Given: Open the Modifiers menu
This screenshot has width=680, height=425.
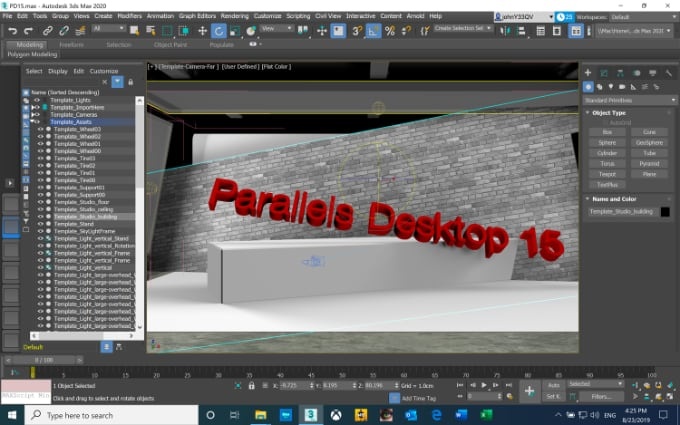Looking at the screenshot, I should pyautogui.click(x=130, y=16).
